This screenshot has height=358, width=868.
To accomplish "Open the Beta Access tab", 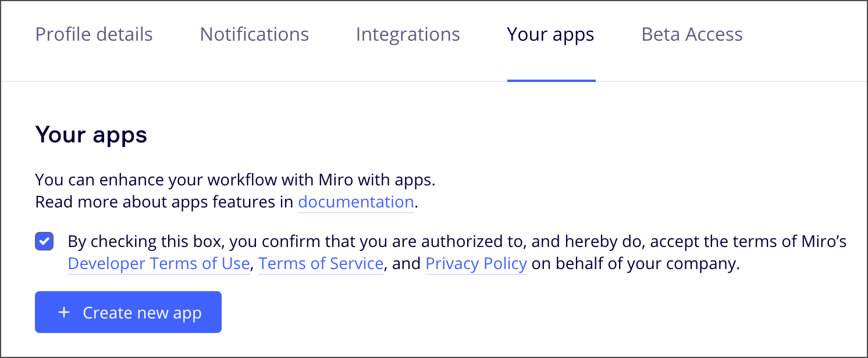I will coord(692,34).
